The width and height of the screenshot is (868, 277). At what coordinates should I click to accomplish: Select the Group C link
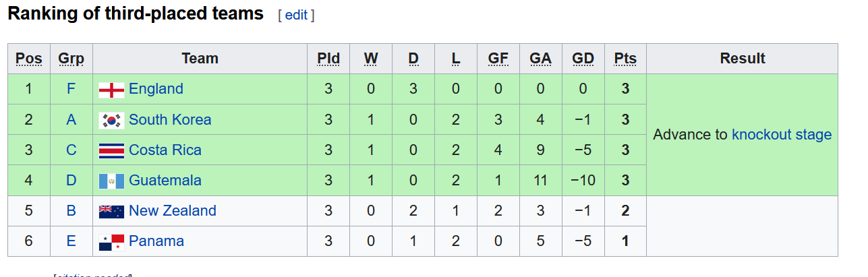71,150
